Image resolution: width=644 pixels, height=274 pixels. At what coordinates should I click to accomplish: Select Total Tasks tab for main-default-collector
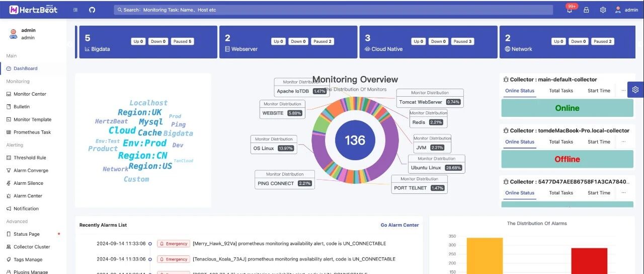(x=561, y=91)
